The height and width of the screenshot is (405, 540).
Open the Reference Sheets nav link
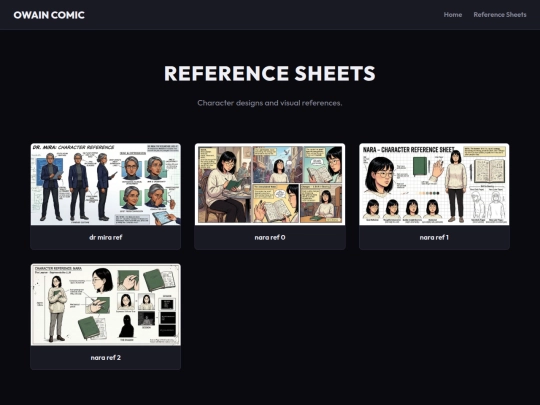pyautogui.click(x=500, y=15)
